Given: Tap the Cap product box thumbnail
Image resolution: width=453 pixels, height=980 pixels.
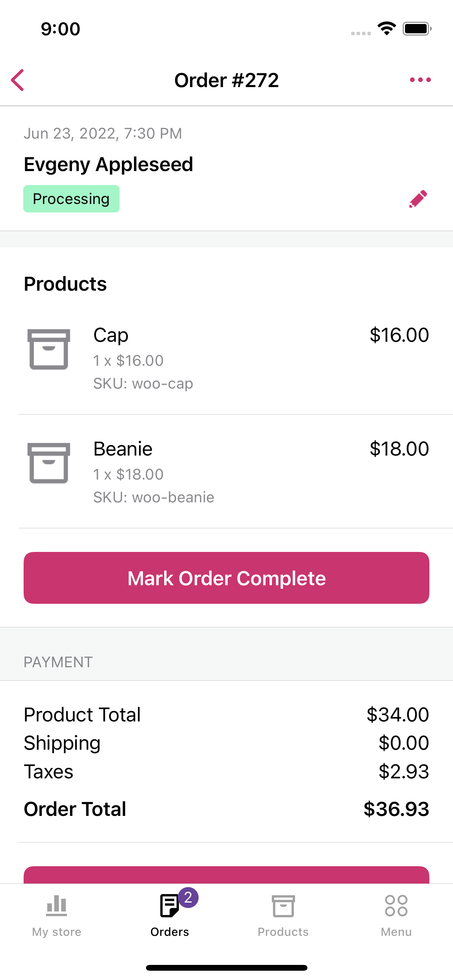Looking at the screenshot, I should tap(49, 349).
